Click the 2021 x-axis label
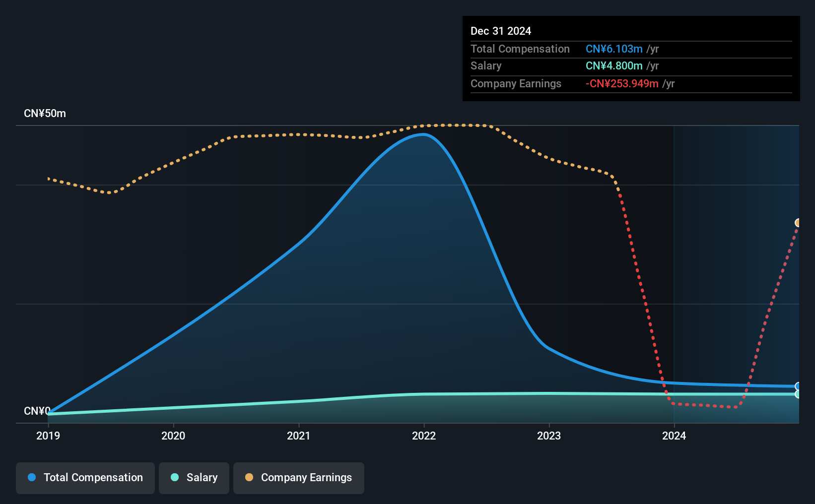The image size is (815, 504). [299, 436]
